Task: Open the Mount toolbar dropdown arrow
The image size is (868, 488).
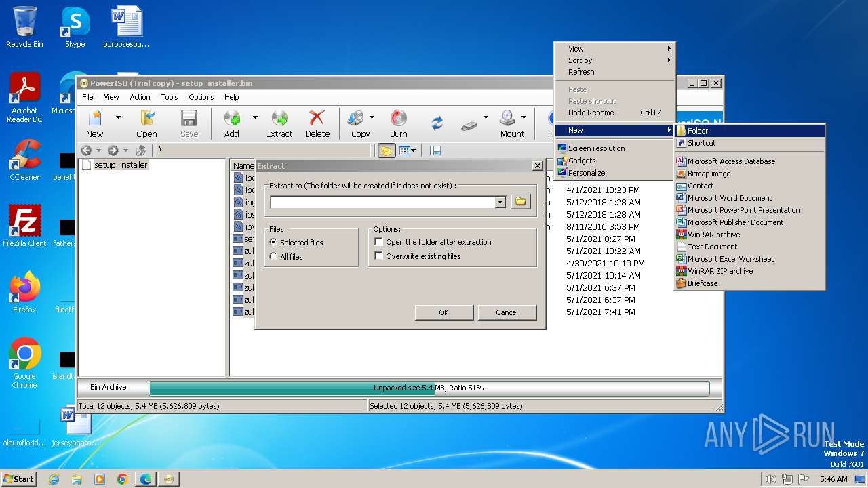Action: 524,117
